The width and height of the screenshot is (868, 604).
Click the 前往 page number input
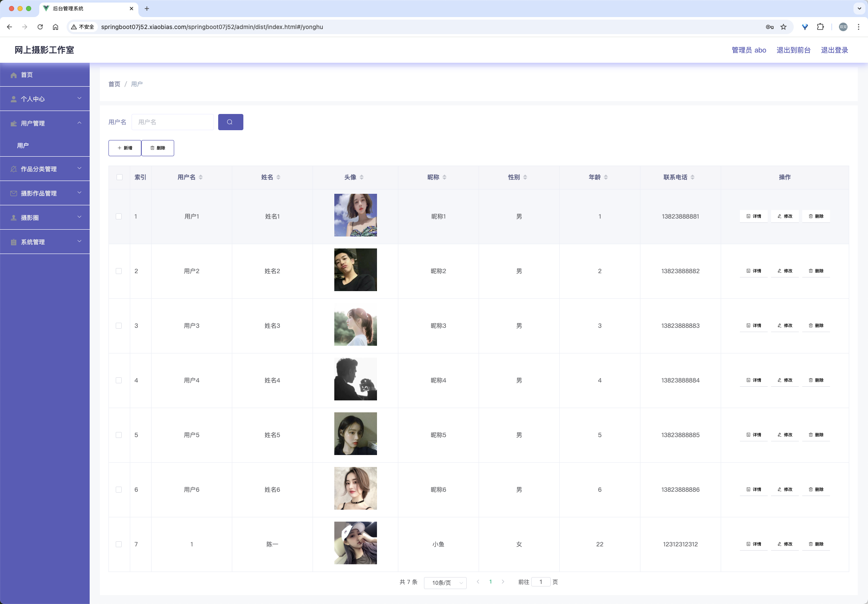point(541,582)
